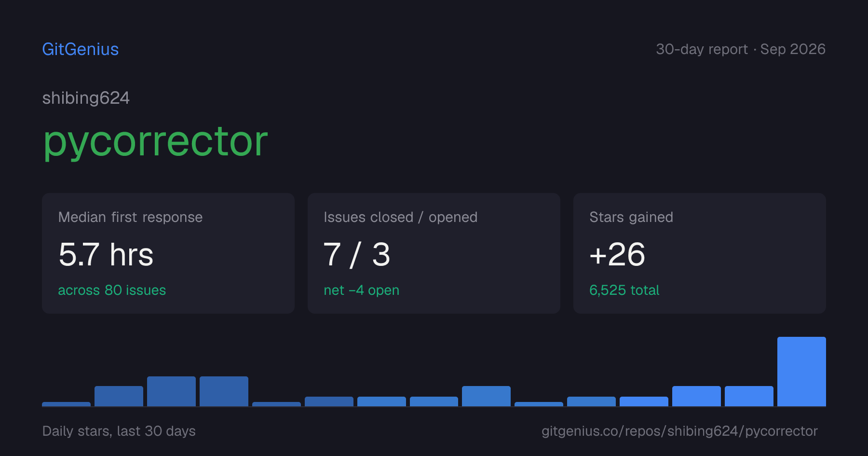Image resolution: width=868 pixels, height=456 pixels.
Task: Click the +26 stars value
Action: (617, 254)
